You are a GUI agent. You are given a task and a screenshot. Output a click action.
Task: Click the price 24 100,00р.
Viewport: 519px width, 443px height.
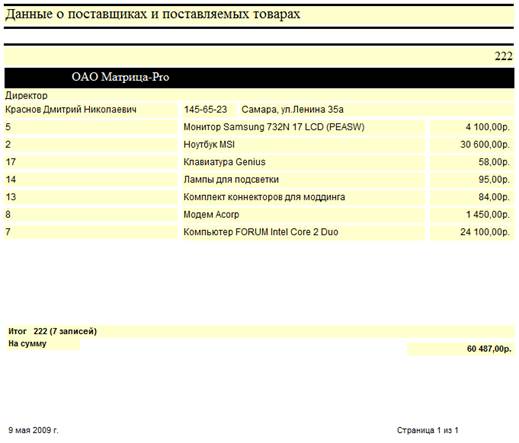click(x=485, y=232)
